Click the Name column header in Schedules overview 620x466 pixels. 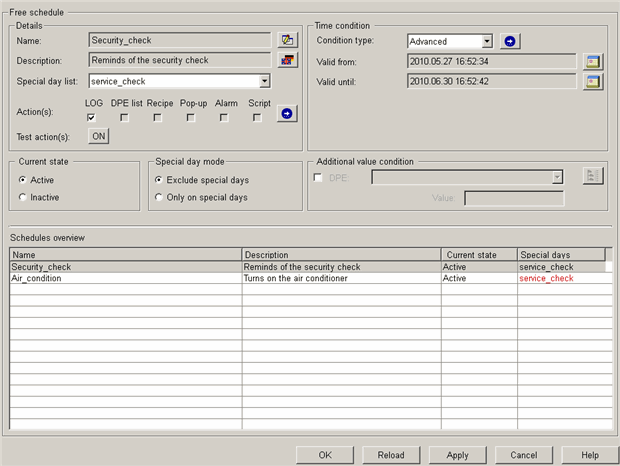125,255
